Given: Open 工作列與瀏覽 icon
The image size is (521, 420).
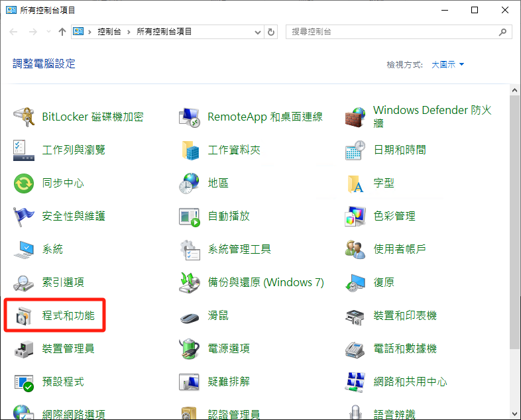Looking at the screenshot, I should (x=24, y=150).
